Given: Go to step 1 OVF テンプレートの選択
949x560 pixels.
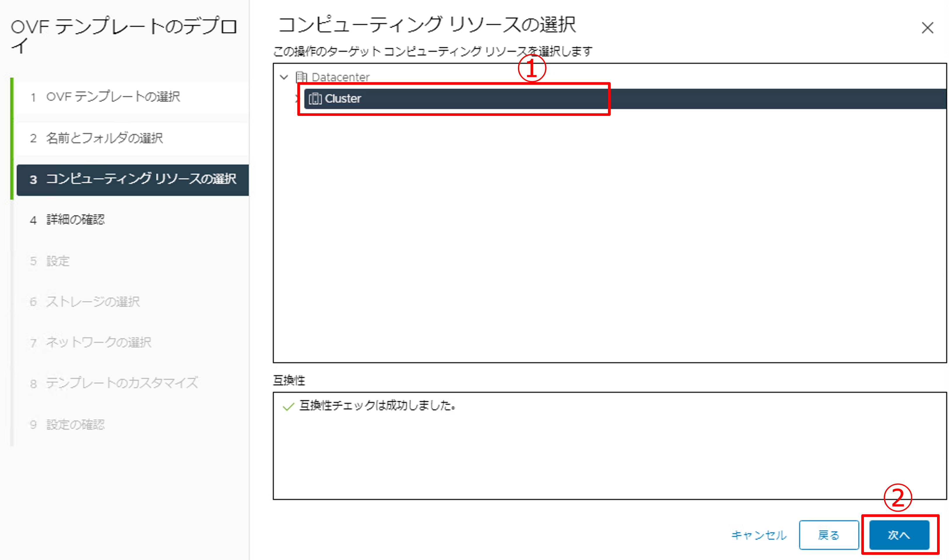Looking at the screenshot, I should pos(113,97).
